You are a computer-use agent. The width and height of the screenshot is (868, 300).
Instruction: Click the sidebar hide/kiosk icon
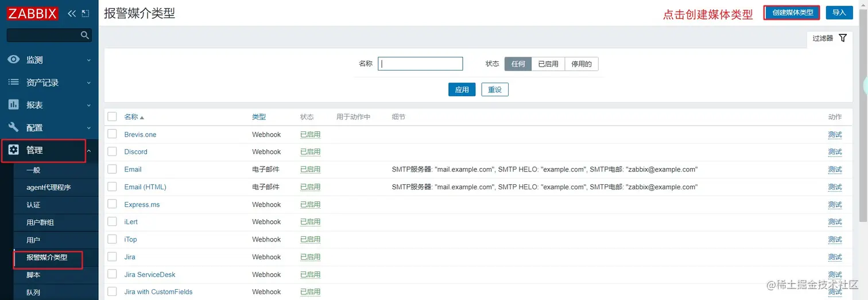point(86,13)
